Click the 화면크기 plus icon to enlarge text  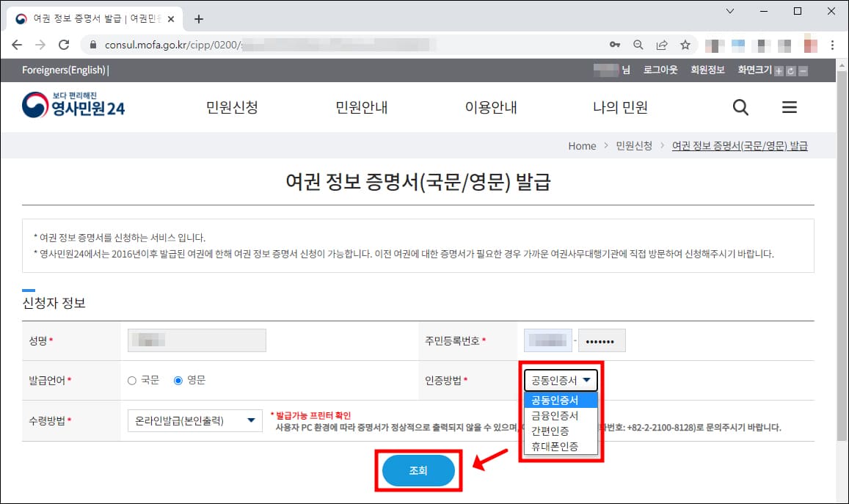pyautogui.click(x=779, y=70)
